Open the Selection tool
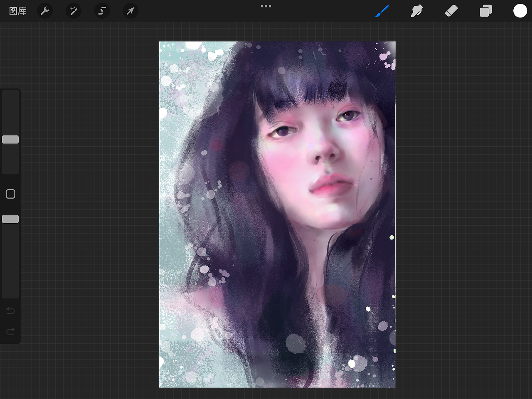The image size is (532, 399). (102, 11)
